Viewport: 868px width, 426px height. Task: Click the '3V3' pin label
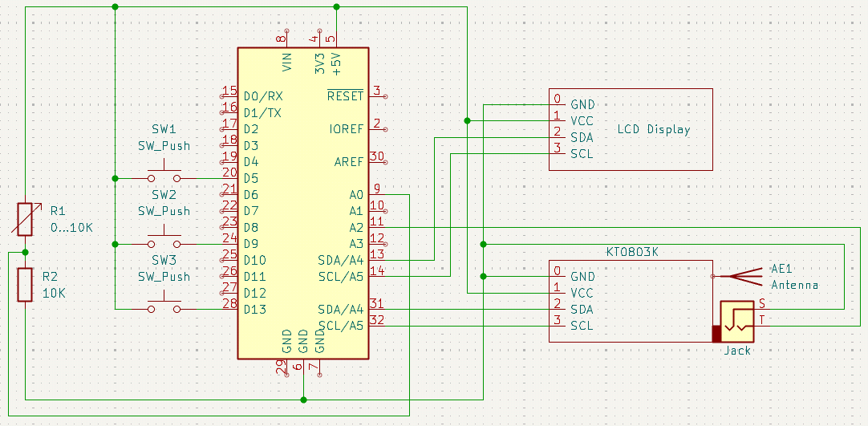tap(319, 63)
